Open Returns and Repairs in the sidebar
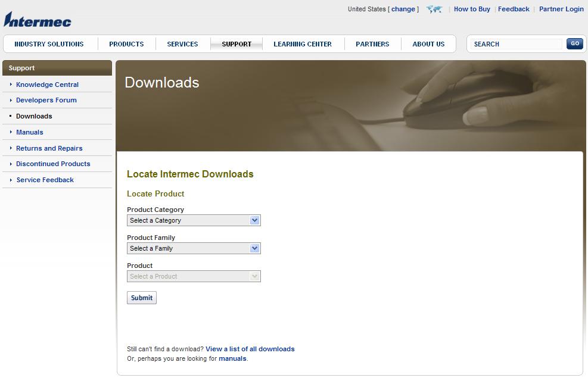Screen dimensions: 588x384 (x=49, y=148)
